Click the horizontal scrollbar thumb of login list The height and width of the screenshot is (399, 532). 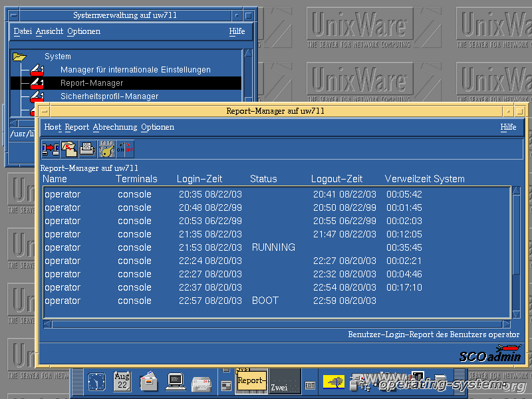[277, 325]
